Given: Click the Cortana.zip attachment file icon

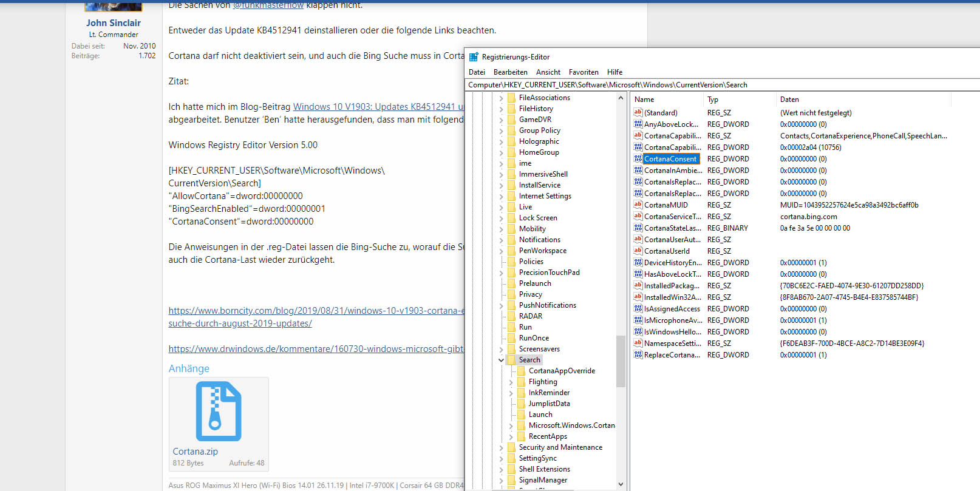Looking at the screenshot, I should coord(219,411).
